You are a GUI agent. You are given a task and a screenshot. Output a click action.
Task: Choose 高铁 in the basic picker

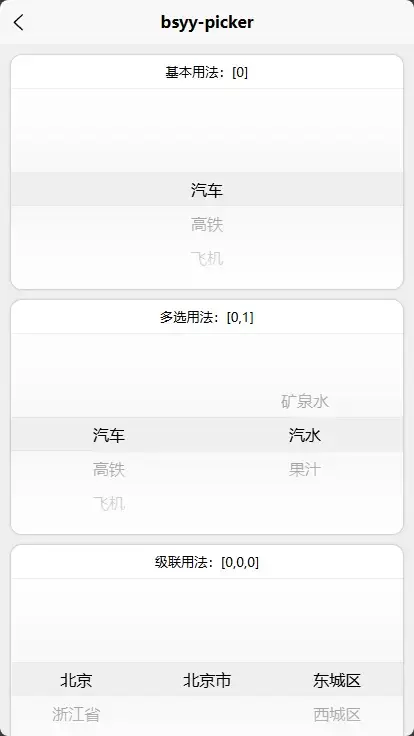click(207, 224)
